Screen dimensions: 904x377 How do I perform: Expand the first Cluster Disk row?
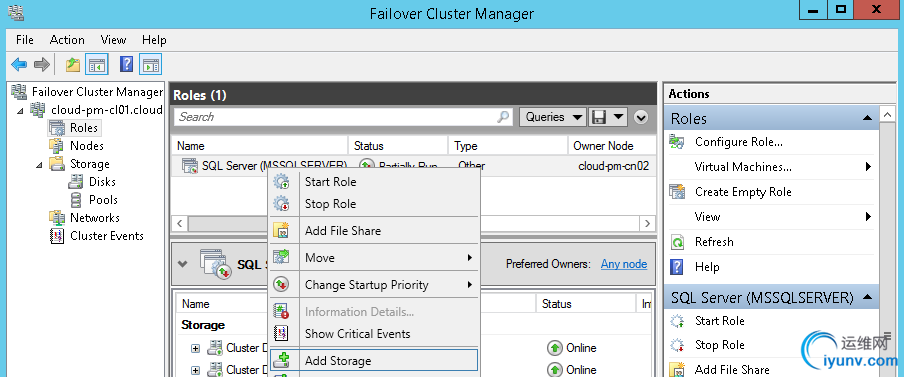195,348
